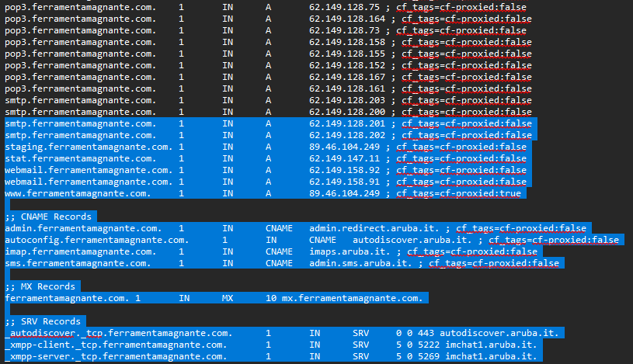This screenshot has width=633, height=364.
Task: Click the hostname imap.ferramentamagnante.com.
Action: (80, 251)
